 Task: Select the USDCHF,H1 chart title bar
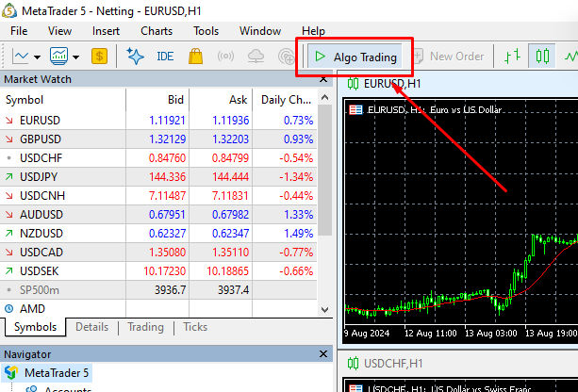pyautogui.click(x=458, y=364)
